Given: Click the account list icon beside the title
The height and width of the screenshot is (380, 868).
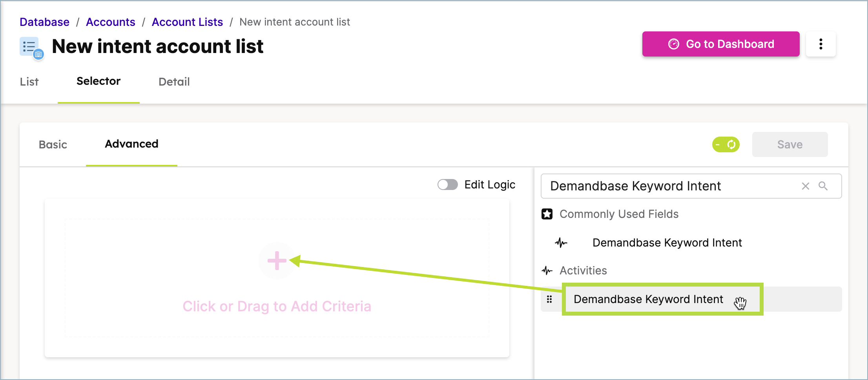Looking at the screenshot, I should coord(31,48).
